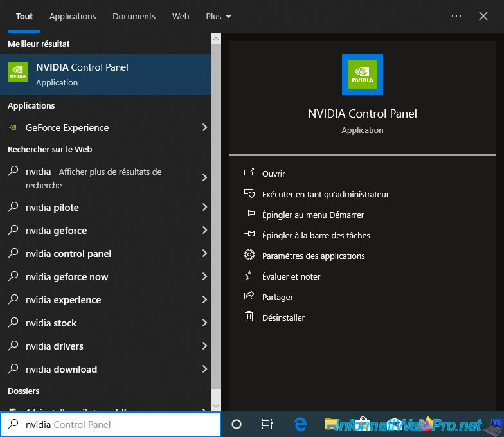
Task: Click the results scrollbar up arrow
Action: click(x=216, y=39)
